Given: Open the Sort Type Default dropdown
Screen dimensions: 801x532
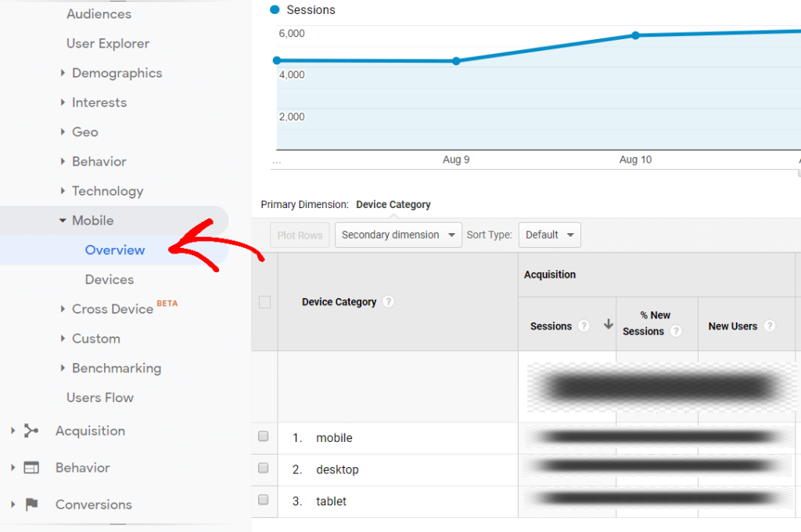Looking at the screenshot, I should point(550,235).
